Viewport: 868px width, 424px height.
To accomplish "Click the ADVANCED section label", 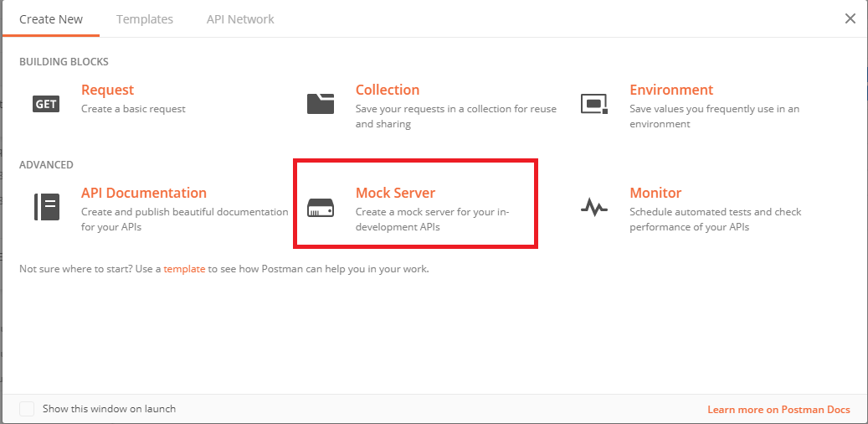I will pyautogui.click(x=47, y=164).
